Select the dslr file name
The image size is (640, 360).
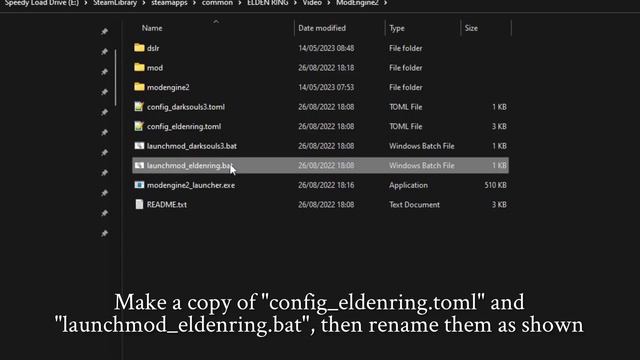[x=153, y=48]
